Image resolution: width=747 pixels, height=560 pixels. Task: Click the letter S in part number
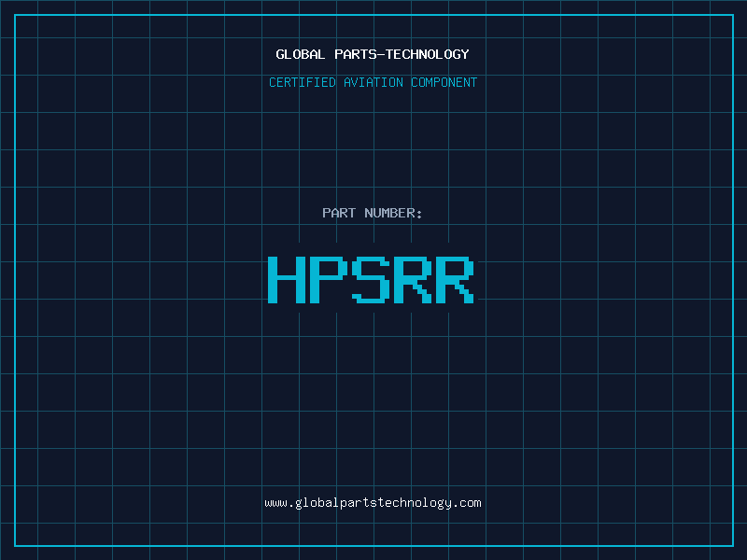pos(372,280)
